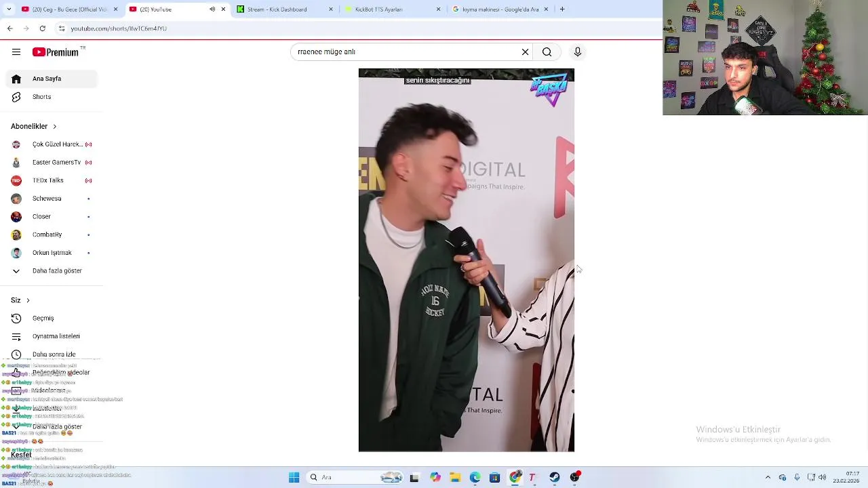Open TEDx Talks channel
The height and width of the screenshot is (488, 868).
pos(52,181)
